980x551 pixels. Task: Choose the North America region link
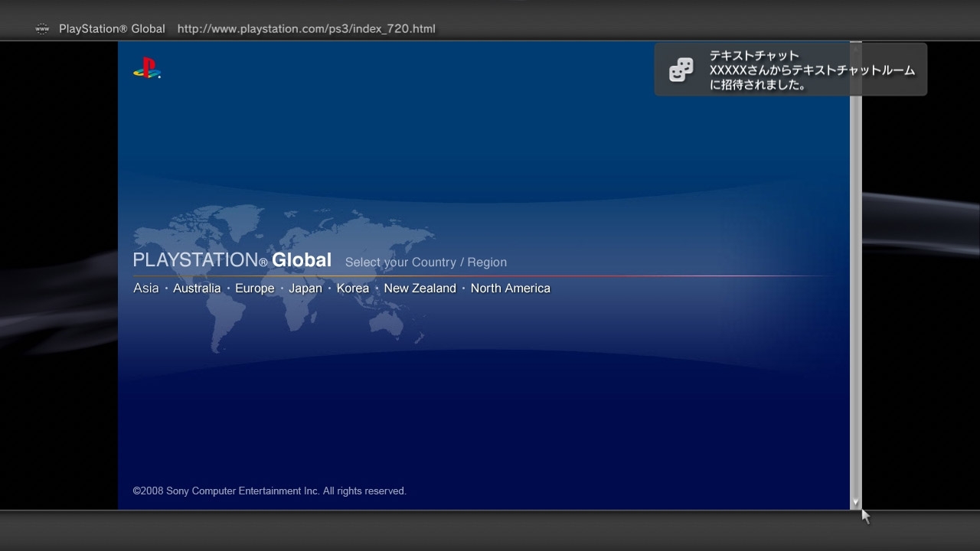510,289
